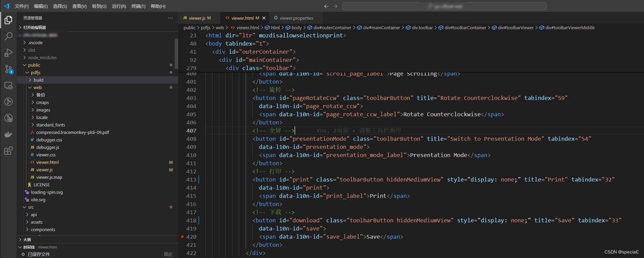Expand the 大纲 outline section

pyautogui.click(x=97, y=240)
